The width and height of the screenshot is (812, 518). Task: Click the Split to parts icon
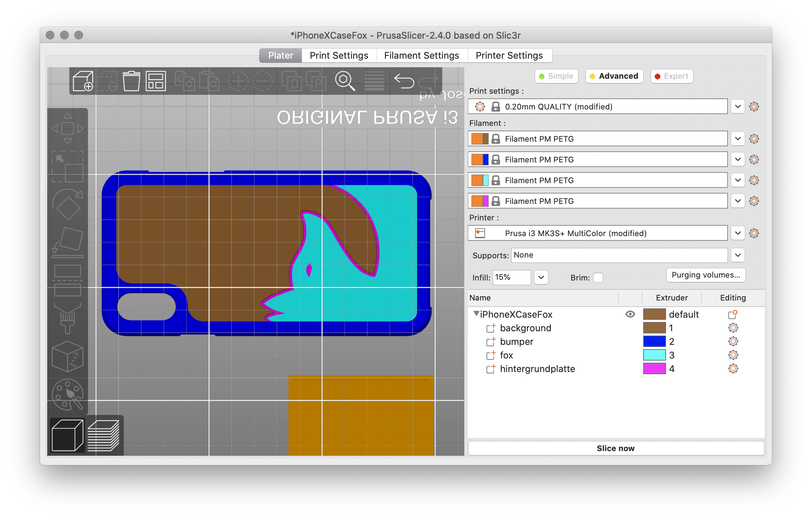316,81
